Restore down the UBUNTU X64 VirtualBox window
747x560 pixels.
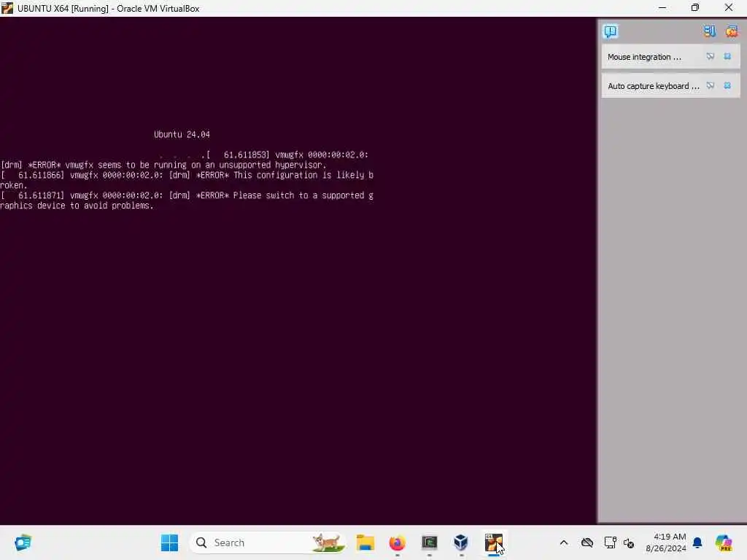(x=695, y=8)
